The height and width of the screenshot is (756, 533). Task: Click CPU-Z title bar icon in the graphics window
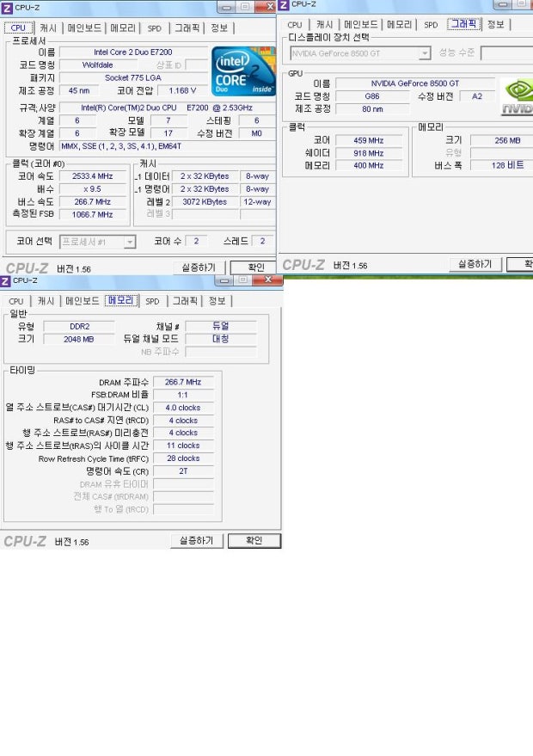(x=284, y=5)
